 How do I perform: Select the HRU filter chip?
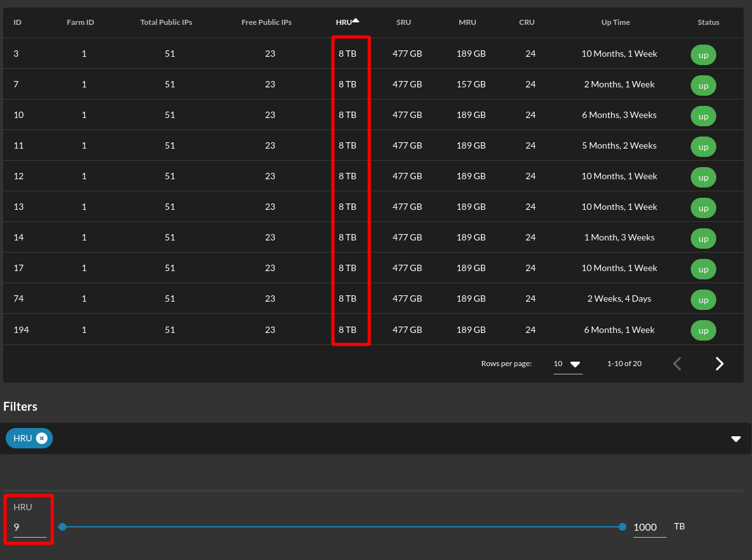coord(22,438)
